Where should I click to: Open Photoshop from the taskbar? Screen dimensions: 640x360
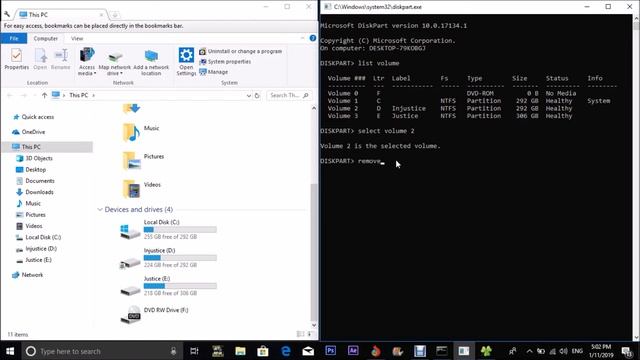pos(331,351)
